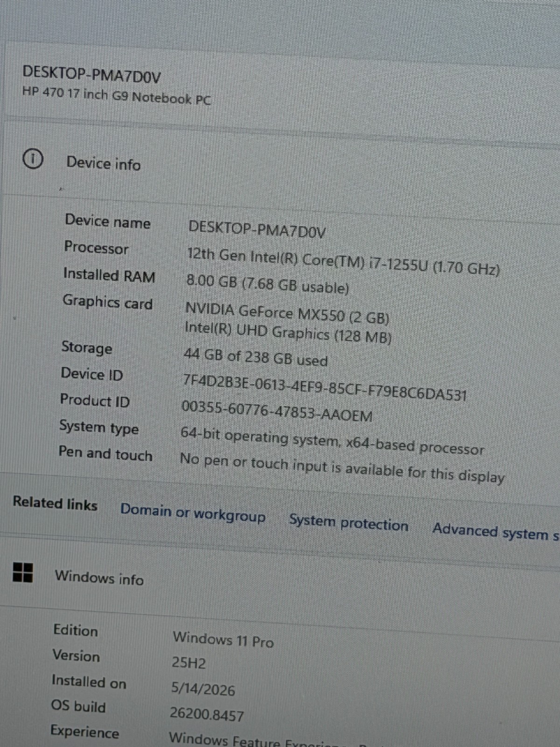Click the DESKTOP-PMA7D0V title at top
Image resolution: width=560 pixels, height=747 pixels.
click(91, 75)
